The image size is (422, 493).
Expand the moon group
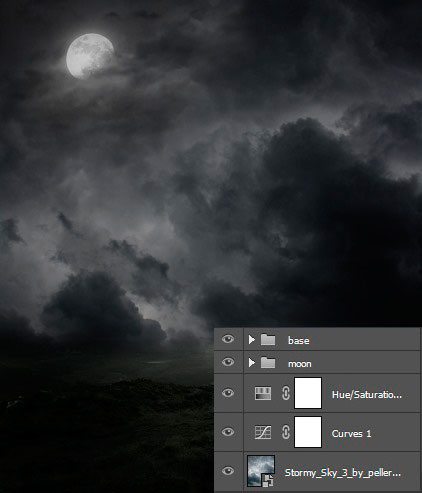[252, 363]
